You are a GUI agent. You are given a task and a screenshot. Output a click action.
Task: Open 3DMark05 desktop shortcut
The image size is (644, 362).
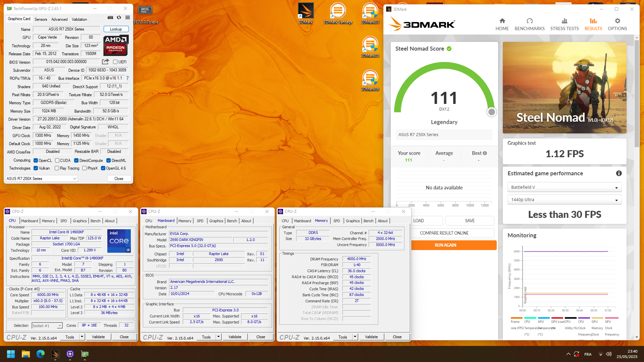pyautogui.click(x=370, y=47)
